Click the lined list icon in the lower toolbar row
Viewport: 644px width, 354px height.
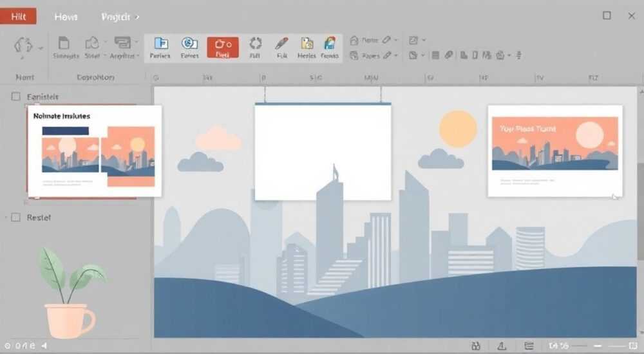coord(436,55)
